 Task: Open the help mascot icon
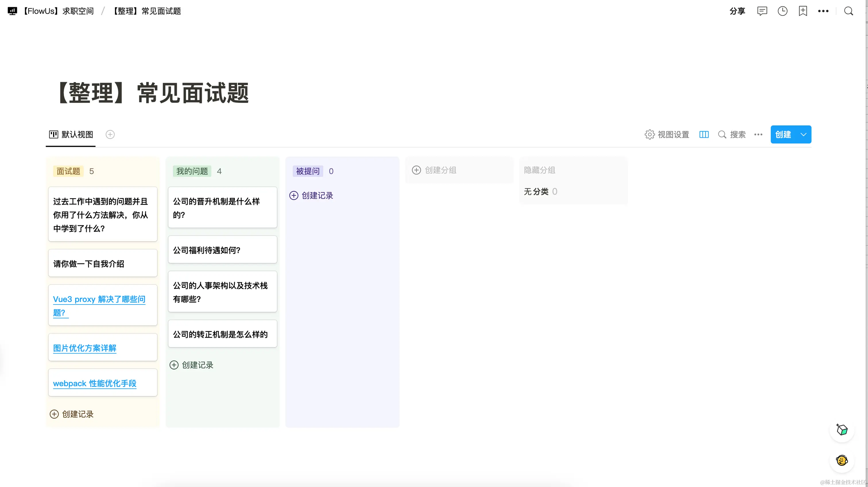tap(842, 460)
